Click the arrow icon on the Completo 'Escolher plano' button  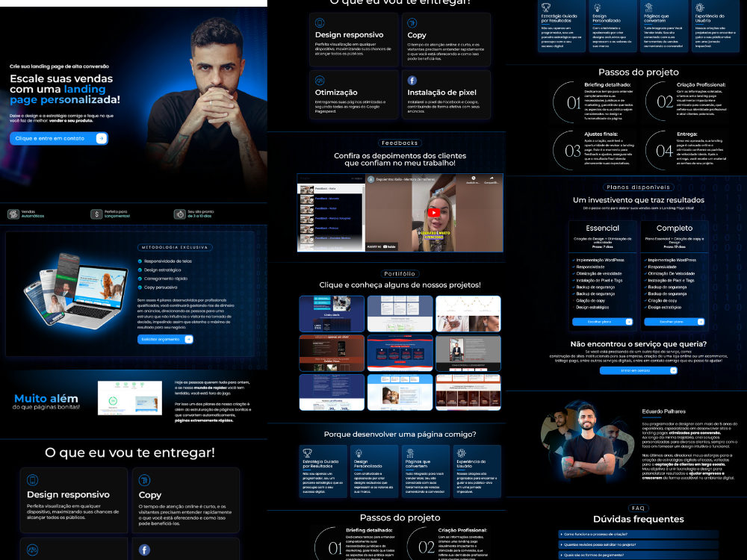[701, 322]
